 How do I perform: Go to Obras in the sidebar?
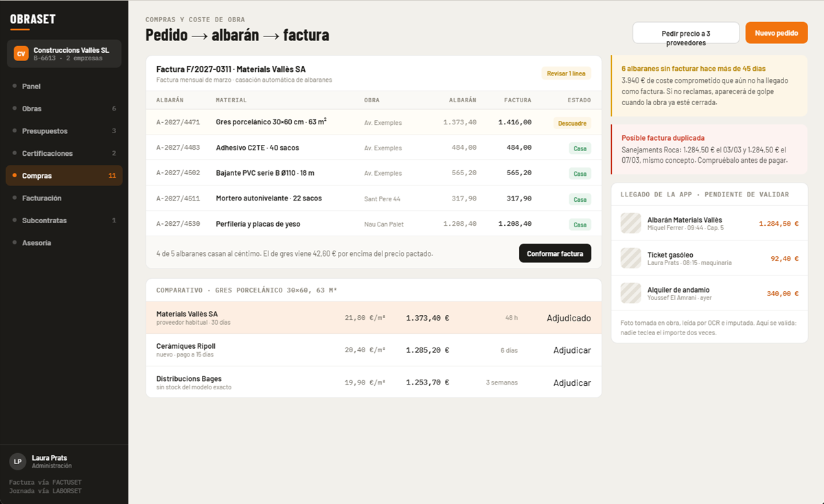(x=64, y=108)
